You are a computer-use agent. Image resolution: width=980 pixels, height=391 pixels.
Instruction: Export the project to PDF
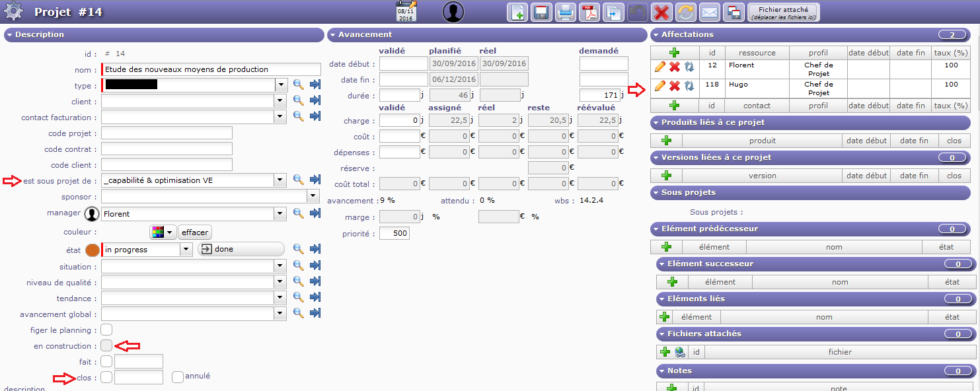click(588, 13)
